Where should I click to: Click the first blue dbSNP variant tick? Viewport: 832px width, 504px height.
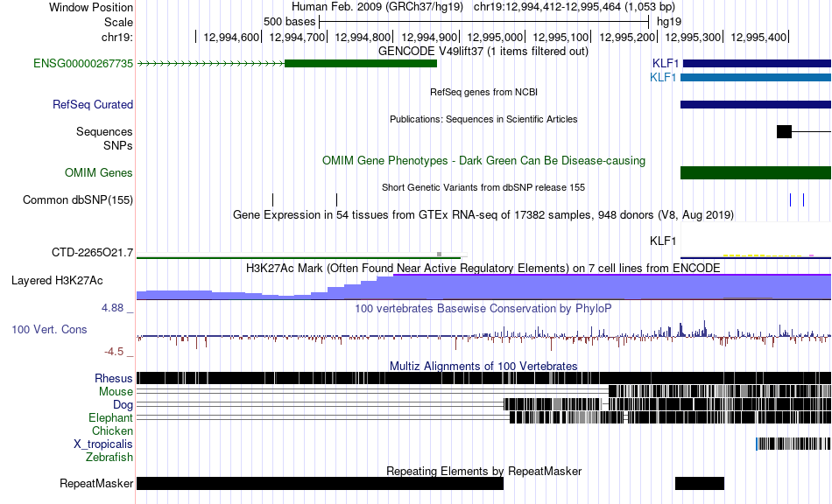pos(790,199)
